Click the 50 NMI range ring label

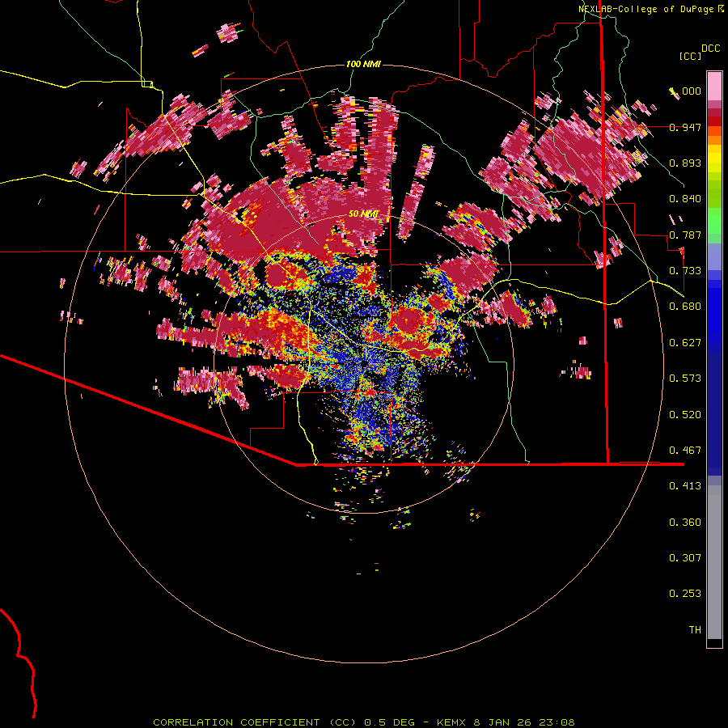(x=363, y=214)
